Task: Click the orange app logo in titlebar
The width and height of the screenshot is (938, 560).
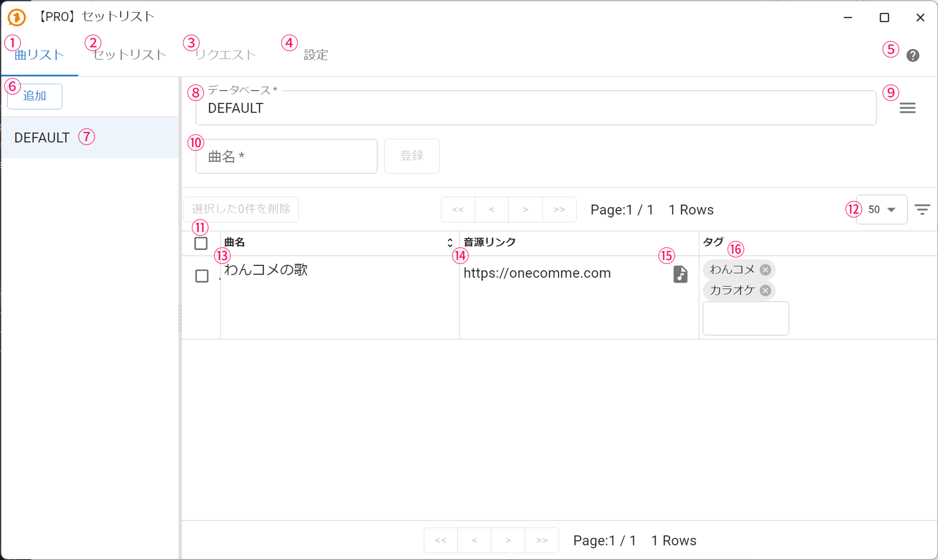Action: [x=16, y=17]
